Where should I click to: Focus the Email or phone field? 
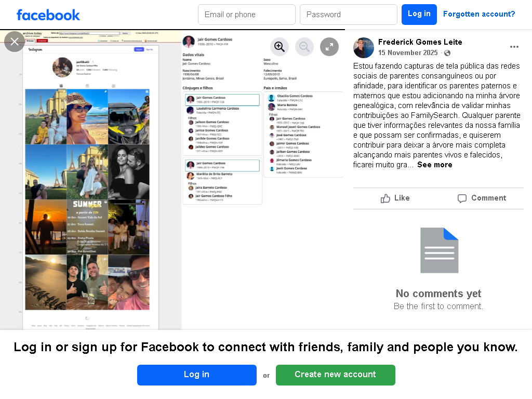click(x=247, y=15)
